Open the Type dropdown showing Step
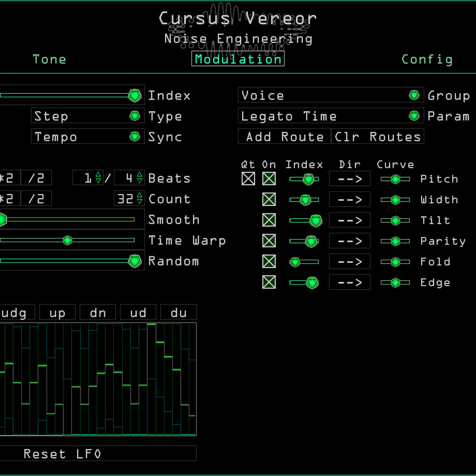The height and width of the screenshot is (476, 476). coord(88,116)
